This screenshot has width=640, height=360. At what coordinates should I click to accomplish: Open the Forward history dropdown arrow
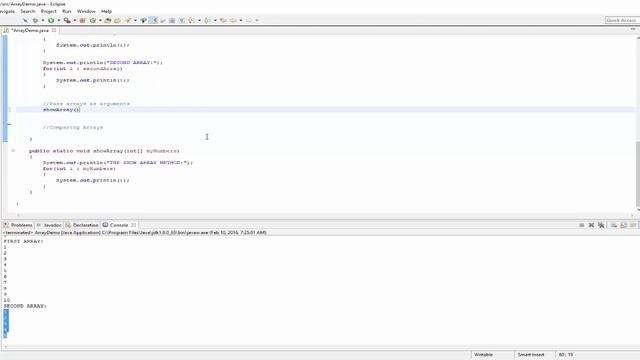pyautogui.click(x=257, y=20)
